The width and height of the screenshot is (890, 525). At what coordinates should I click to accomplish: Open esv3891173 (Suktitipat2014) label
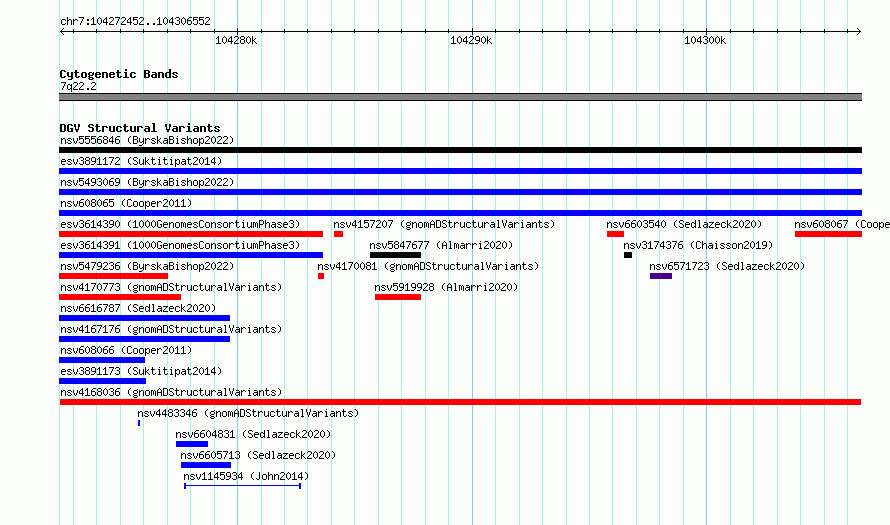[x=141, y=371]
